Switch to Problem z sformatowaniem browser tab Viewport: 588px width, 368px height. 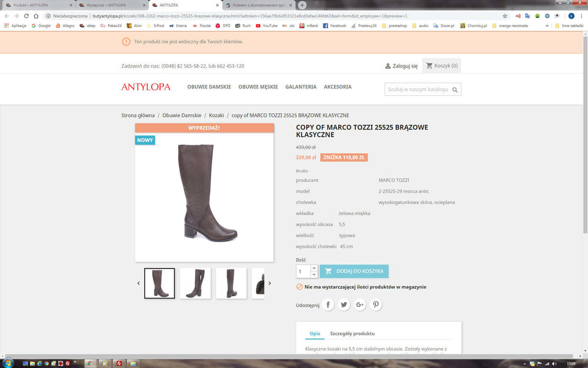259,5
